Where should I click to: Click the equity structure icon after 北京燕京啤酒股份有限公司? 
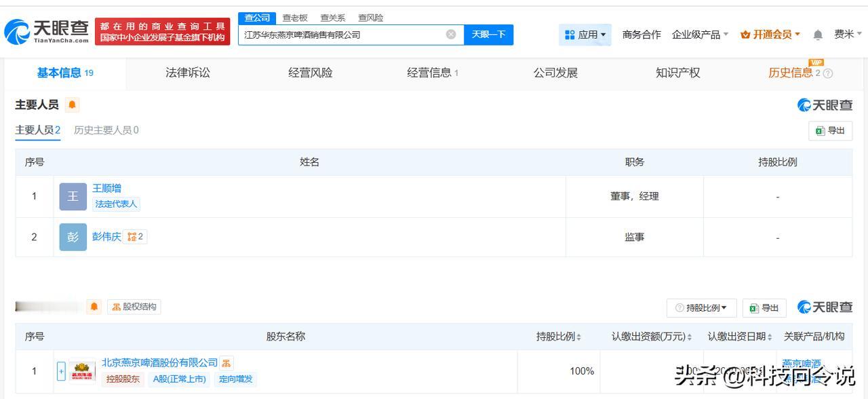(226, 363)
